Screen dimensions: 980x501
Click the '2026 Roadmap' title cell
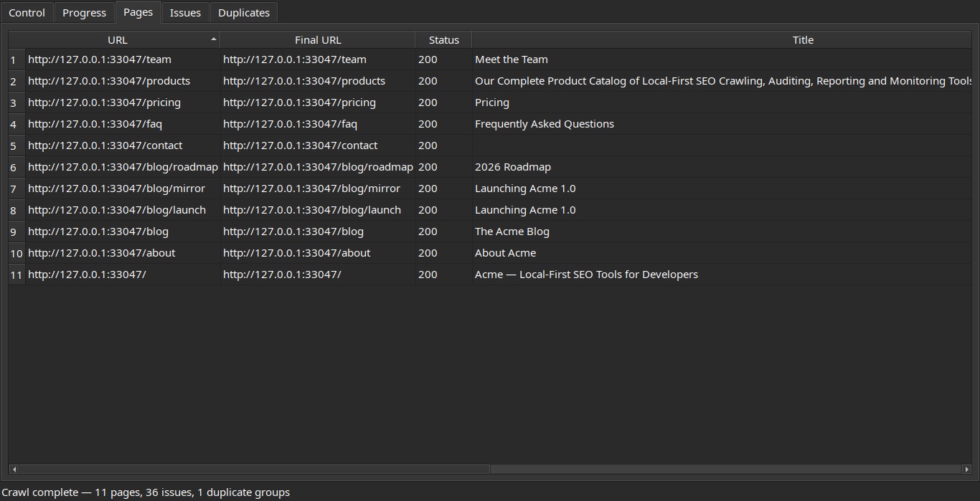[x=722, y=167]
